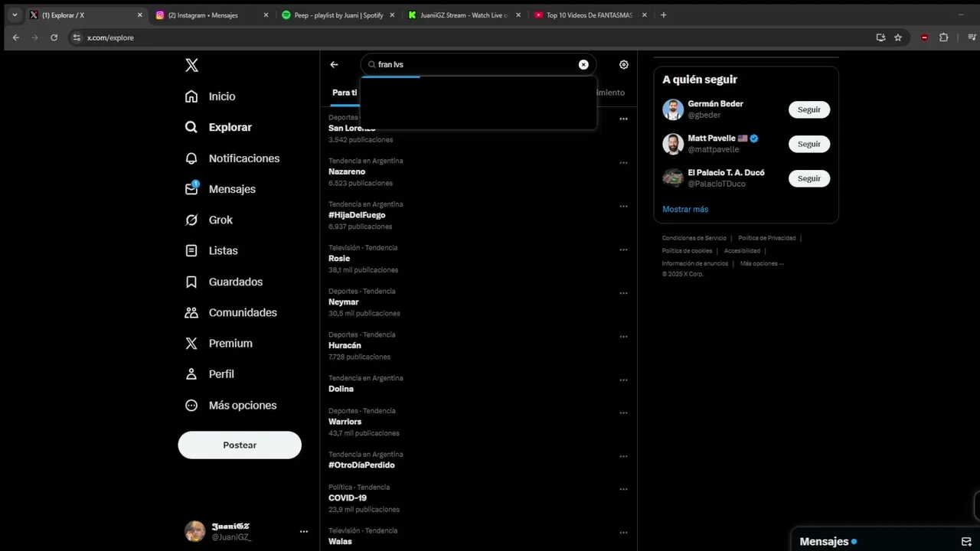Screen dimensions: 980x551
Task: Open Perfil in the sidebar
Action: point(210,374)
